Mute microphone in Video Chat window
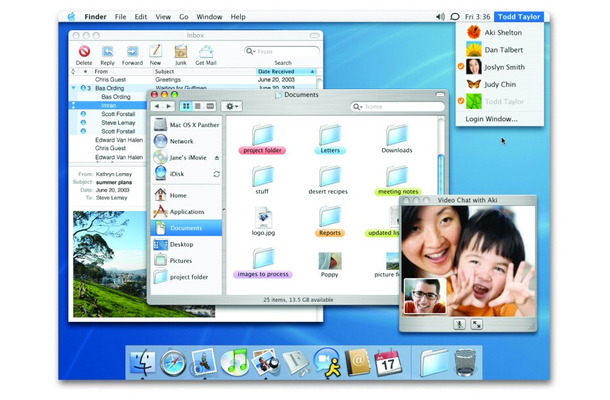Screen dimensions: 610x400 click(x=459, y=324)
